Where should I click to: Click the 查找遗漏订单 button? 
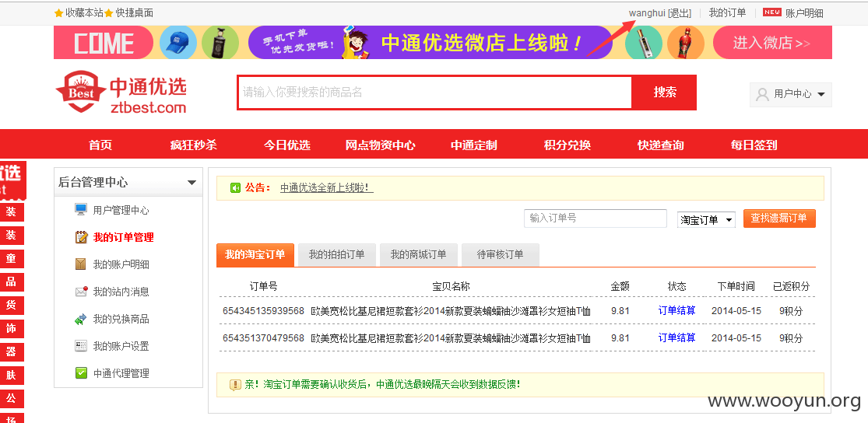(x=779, y=218)
